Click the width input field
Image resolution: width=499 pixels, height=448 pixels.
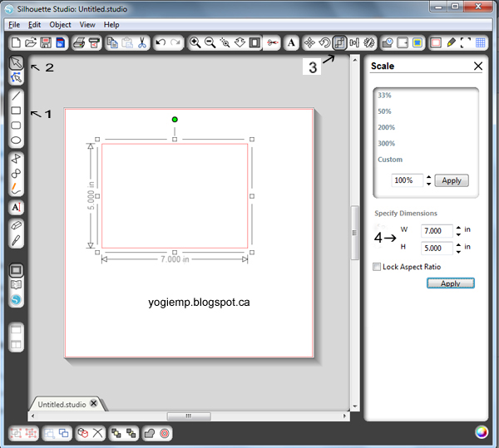[436, 231]
